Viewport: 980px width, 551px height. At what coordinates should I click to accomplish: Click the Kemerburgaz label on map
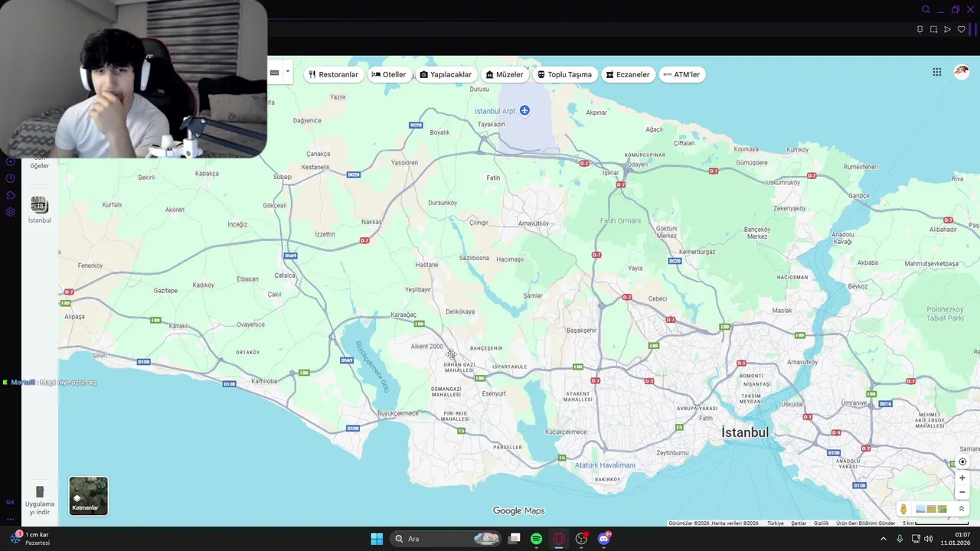click(x=697, y=252)
